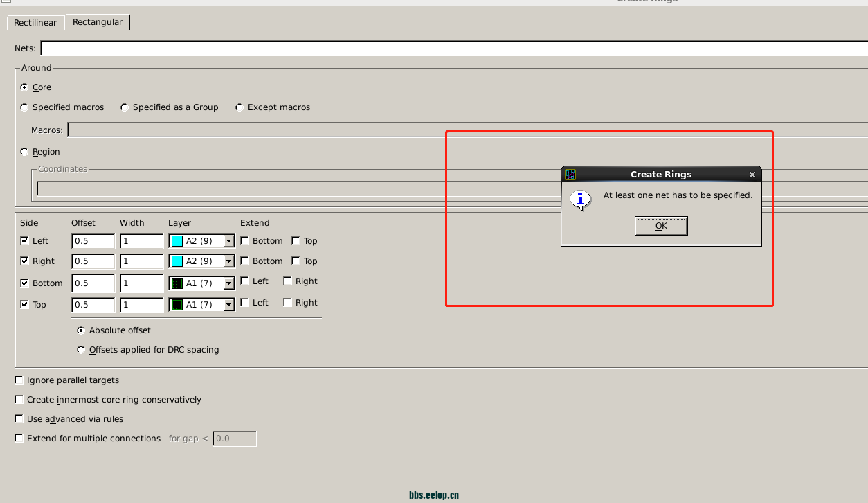Enable Create innermost core ring conservatively
The image size is (868, 503).
click(x=19, y=400)
